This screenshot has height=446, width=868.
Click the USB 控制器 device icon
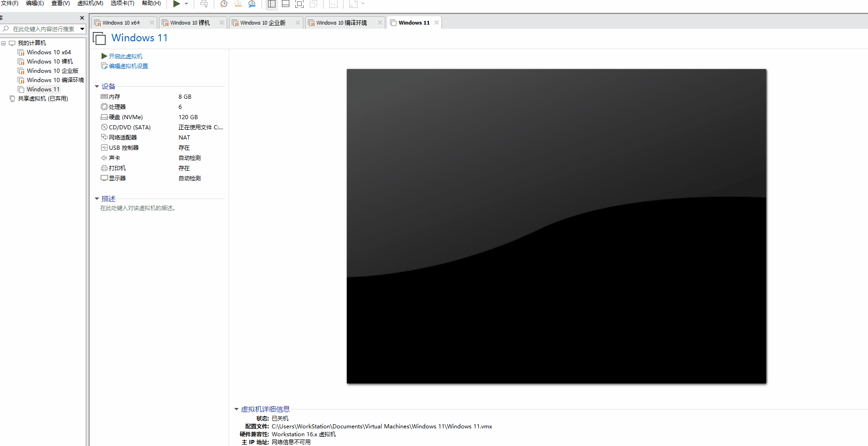[x=104, y=148]
